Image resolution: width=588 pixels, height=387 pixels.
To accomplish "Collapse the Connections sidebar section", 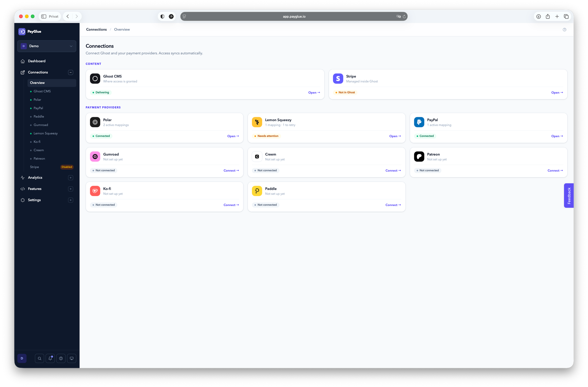I will point(71,72).
